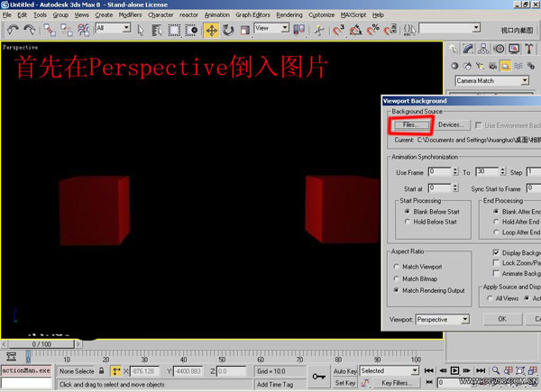This screenshot has width=541, height=392.
Task: Switch to the Hierarchy command panel
Action: 483,49
